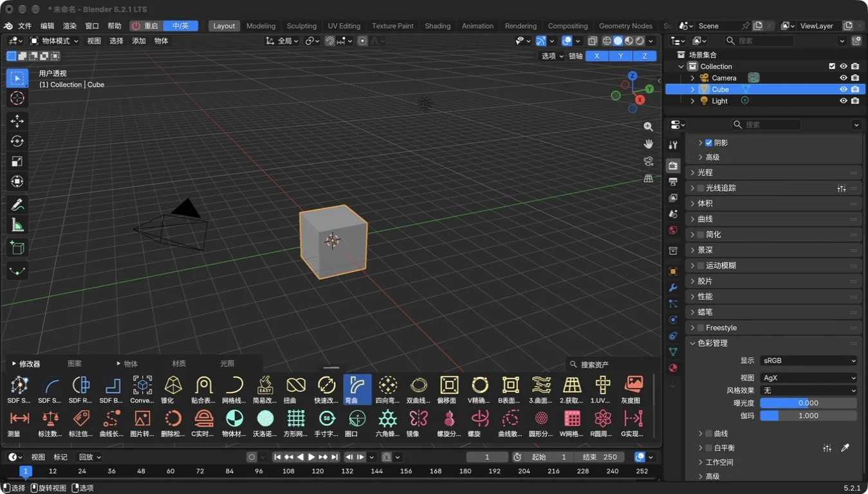868x494 pixels.
Task: Switch to the Shading workspace tab
Action: [438, 26]
